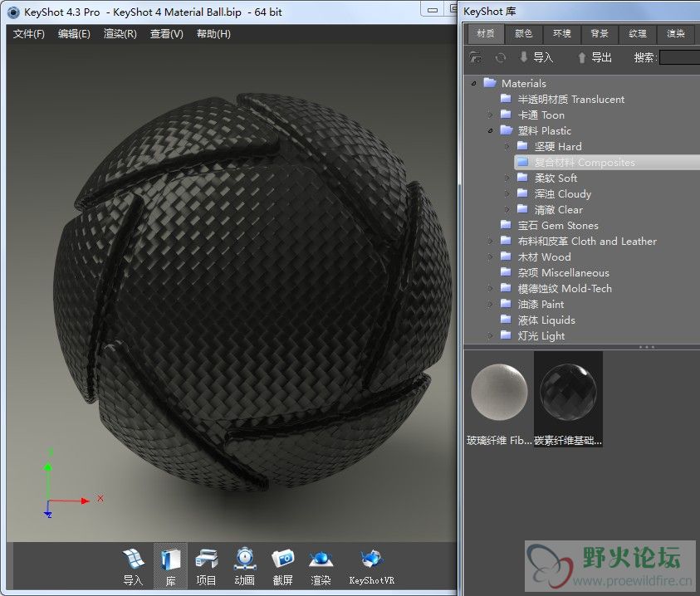Switch to the 环境 tab in the library
Screen dimensions: 700x596
click(561, 33)
